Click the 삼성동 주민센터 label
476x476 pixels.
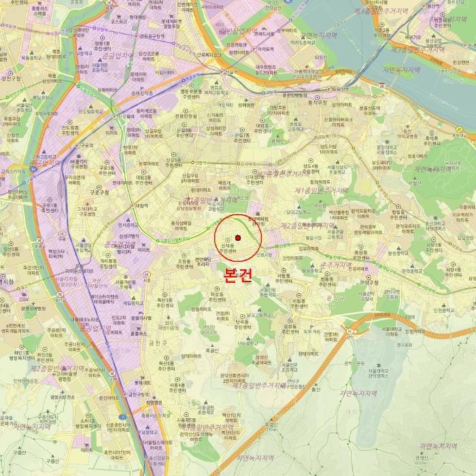pos(290,329)
